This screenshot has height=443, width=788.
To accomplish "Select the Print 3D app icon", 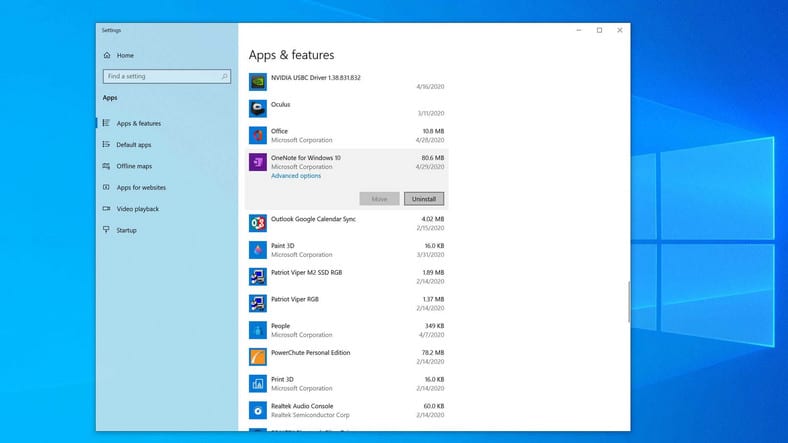I will 258,383.
